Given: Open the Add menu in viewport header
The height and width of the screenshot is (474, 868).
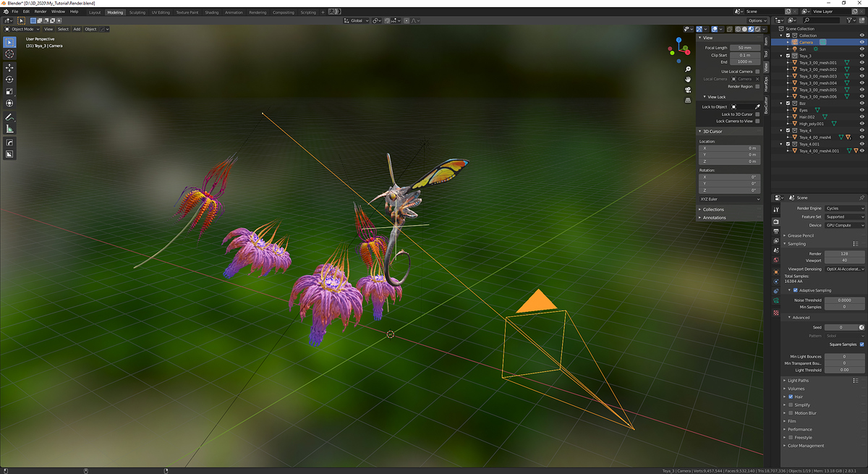Looking at the screenshot, I should (x=77, y=29).
